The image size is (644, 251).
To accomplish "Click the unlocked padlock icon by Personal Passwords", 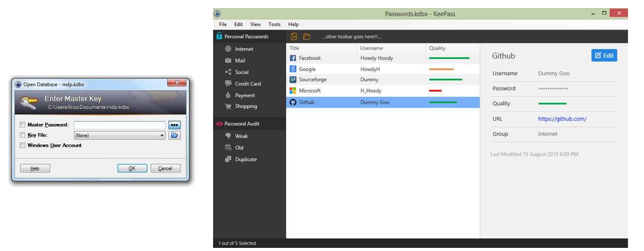I will click(x=219, y=36).
